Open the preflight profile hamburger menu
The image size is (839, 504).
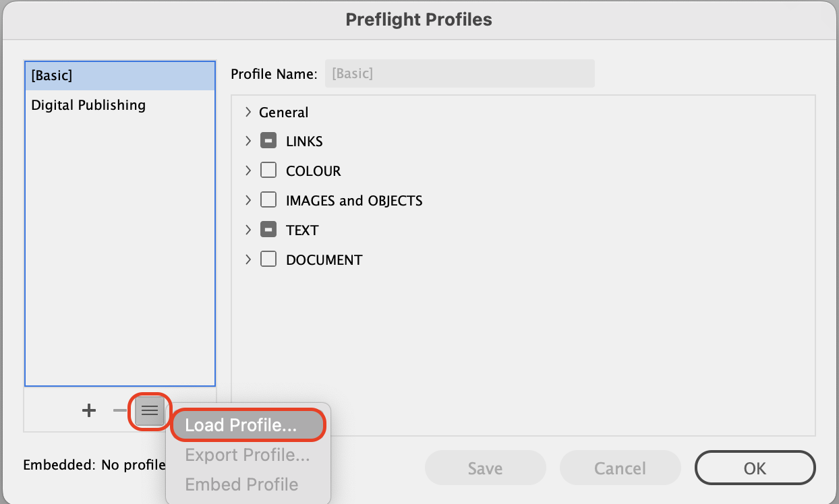(x=150, y=410)
